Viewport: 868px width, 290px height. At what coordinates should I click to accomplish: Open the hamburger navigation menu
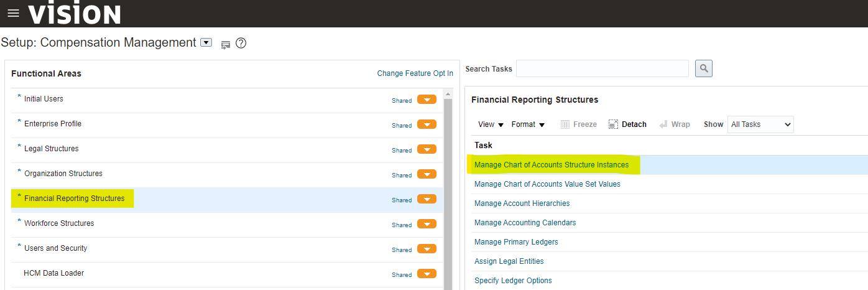(13, 13)
